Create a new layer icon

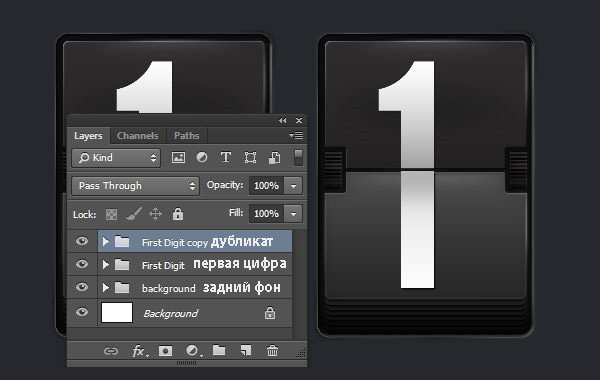[246, 351]
